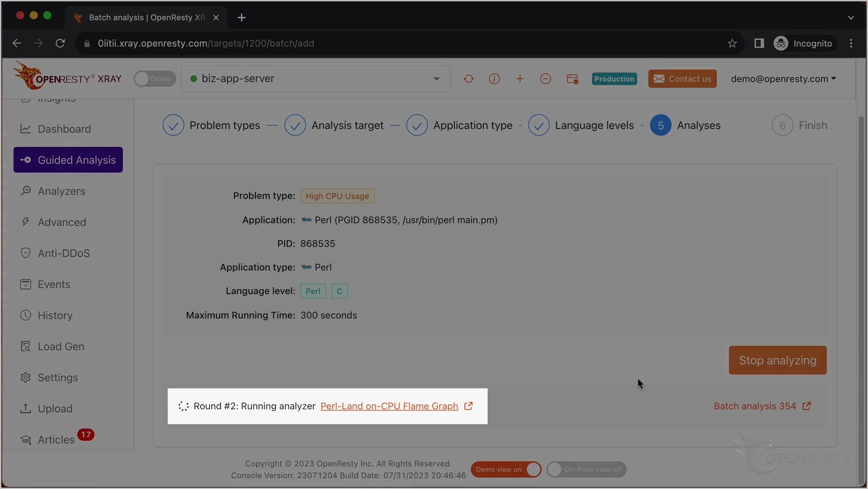Click the address bar URL
Viewport: 868px width, 489px height.
coord(206,44)
